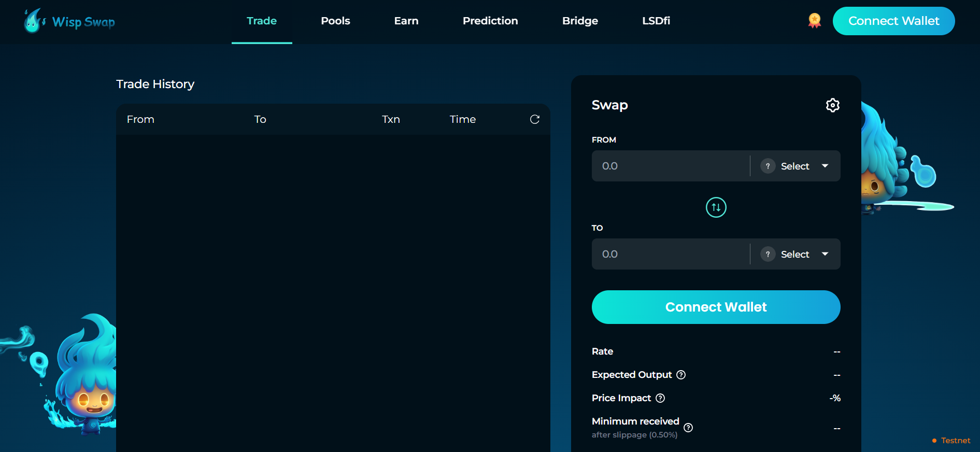980x452 pixels.
Task: Open the TO token Select dropdown
Action: [x=795, y=254]
